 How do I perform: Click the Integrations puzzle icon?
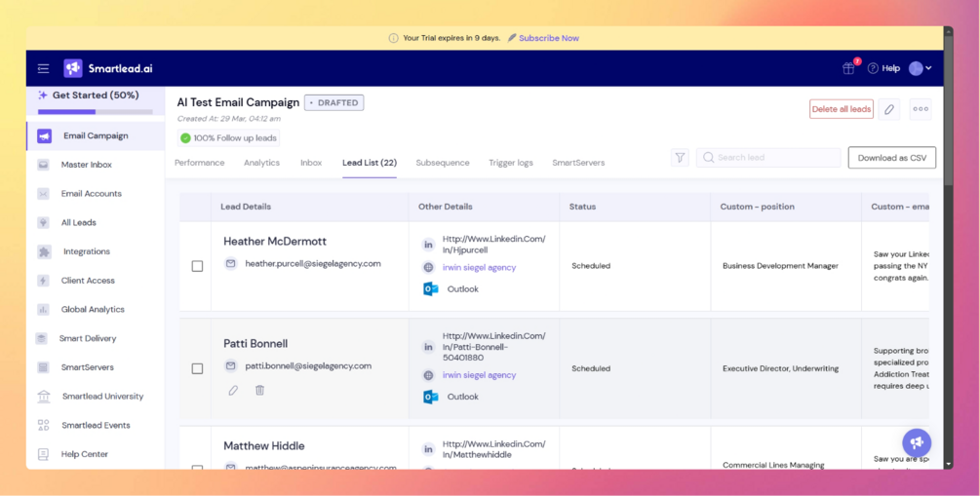(x=44, y=251)
